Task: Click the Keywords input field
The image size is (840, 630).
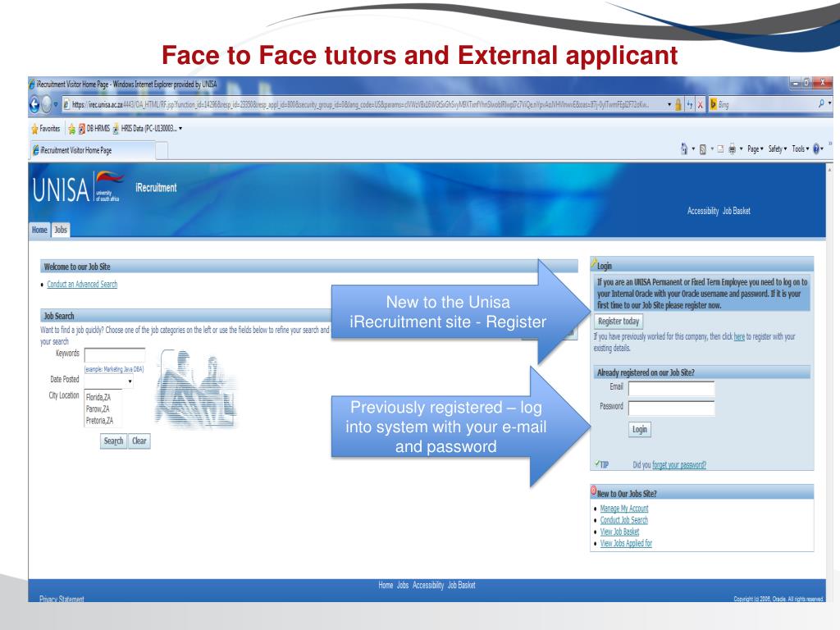Action: pos(115,354)
